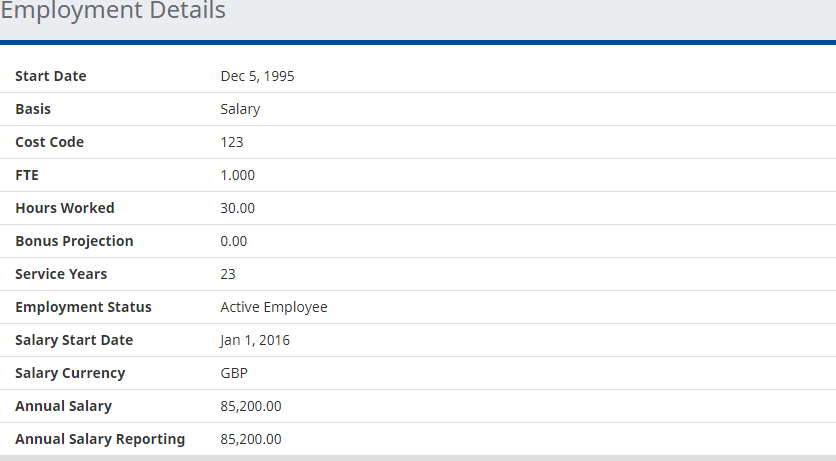Screen dimensions: 836x461
Task: Select the hours worked value 30.00
Action: [x=238, y=208]
